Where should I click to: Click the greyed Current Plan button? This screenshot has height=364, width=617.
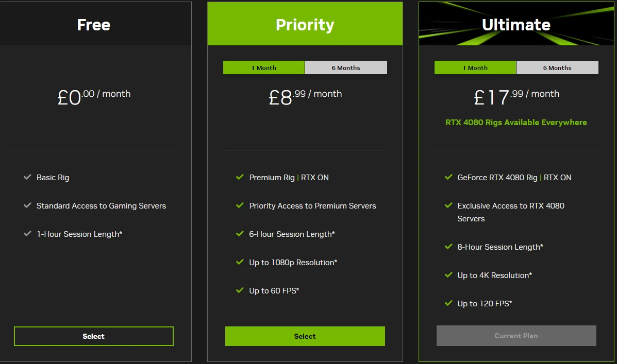click(x=516, y=336)
